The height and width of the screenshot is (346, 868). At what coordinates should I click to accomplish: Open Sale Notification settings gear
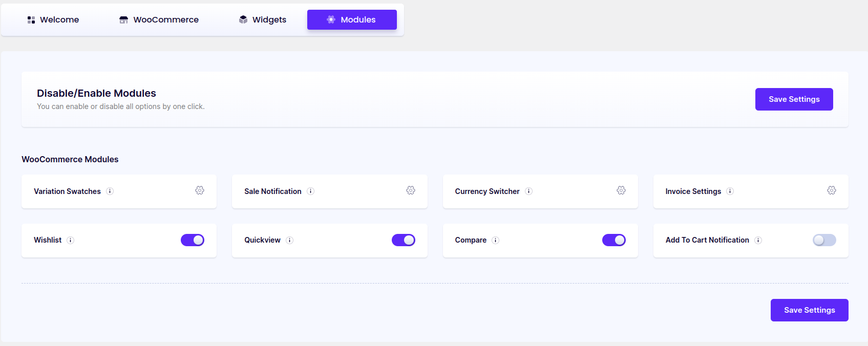411,190
